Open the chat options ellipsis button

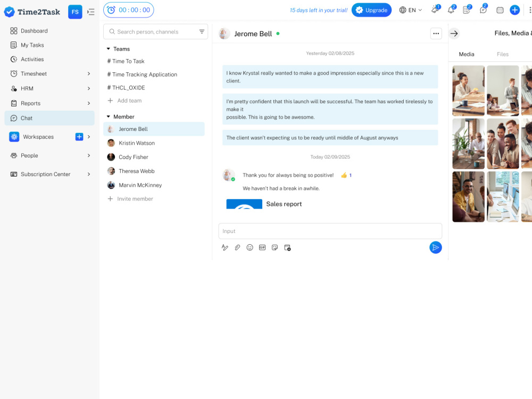pos(436,34)
